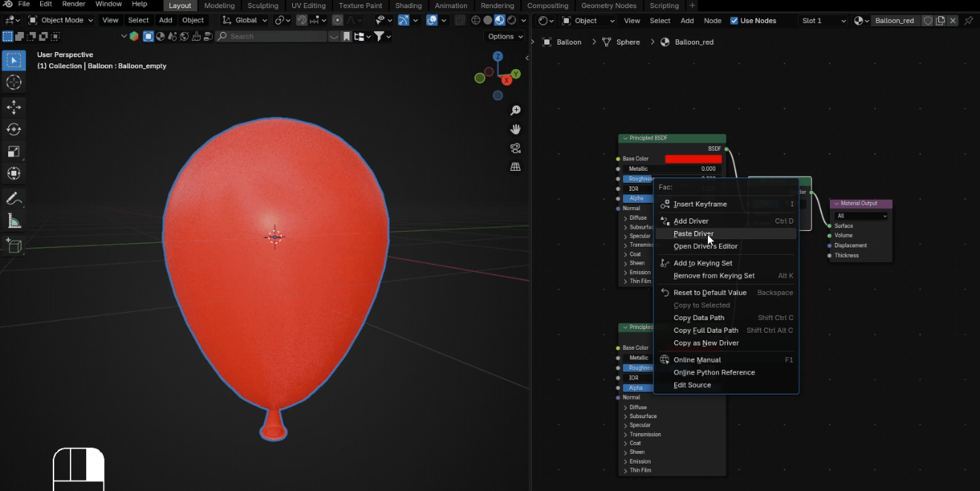Toggle camera view with the camera icon
This screenshot has width=980, height=491.
click(x=515, y=149)
